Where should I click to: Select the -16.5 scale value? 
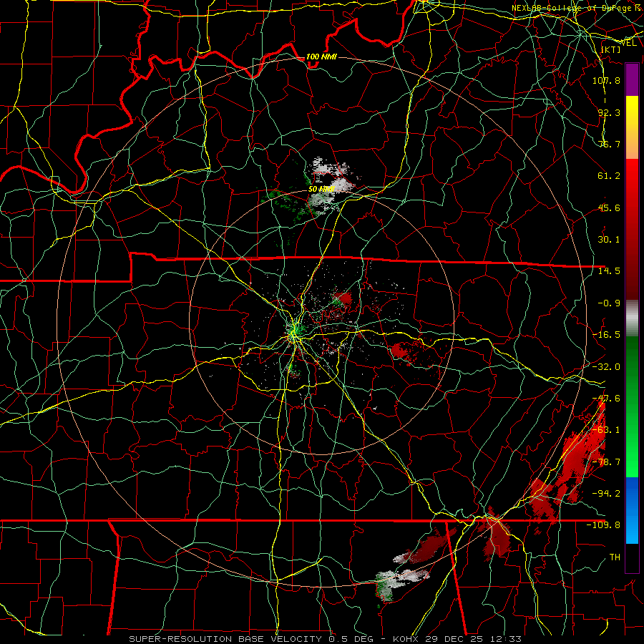(x=606, y=335)
